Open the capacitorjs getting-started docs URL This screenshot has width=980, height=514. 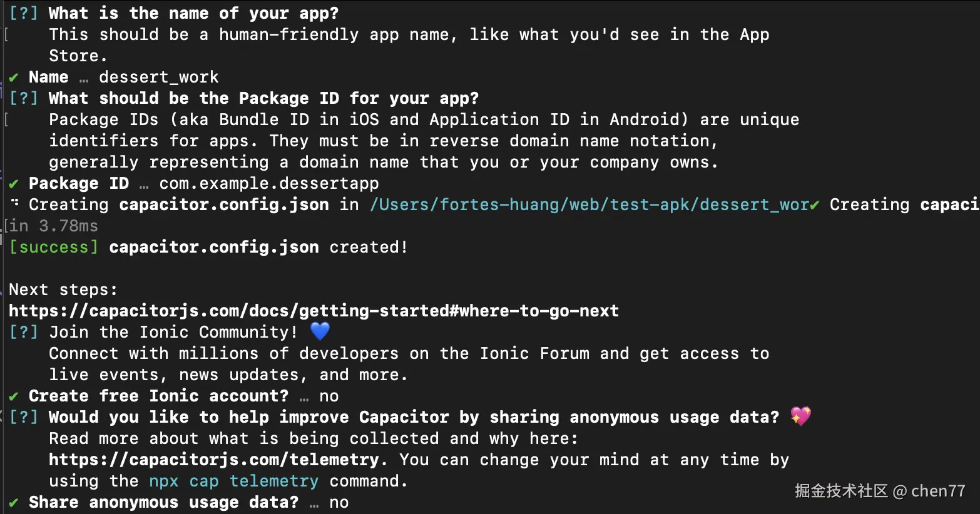(314, 311)
